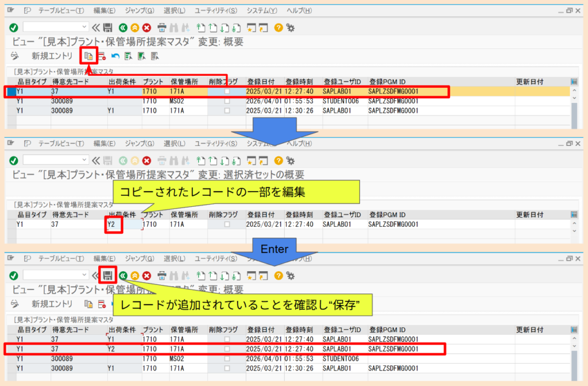The height and width of the screenshot is (386, 588).
Task: Expand command field dropdown in bottom window
Action: pyautogui.click(x=85, y=276)
